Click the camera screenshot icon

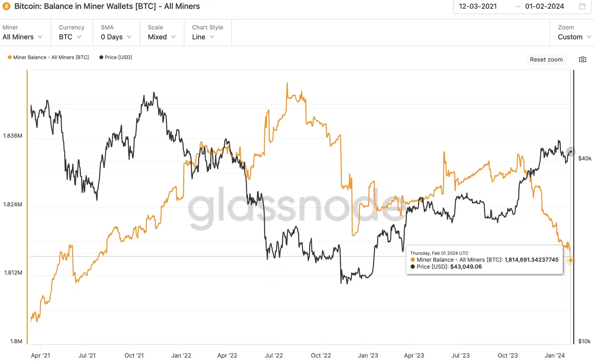click(x=583, y=59)
